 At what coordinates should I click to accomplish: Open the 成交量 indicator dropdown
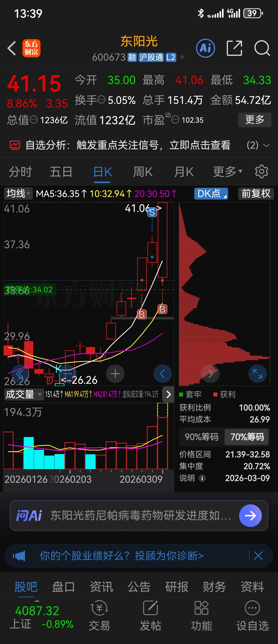pos(24,394)
